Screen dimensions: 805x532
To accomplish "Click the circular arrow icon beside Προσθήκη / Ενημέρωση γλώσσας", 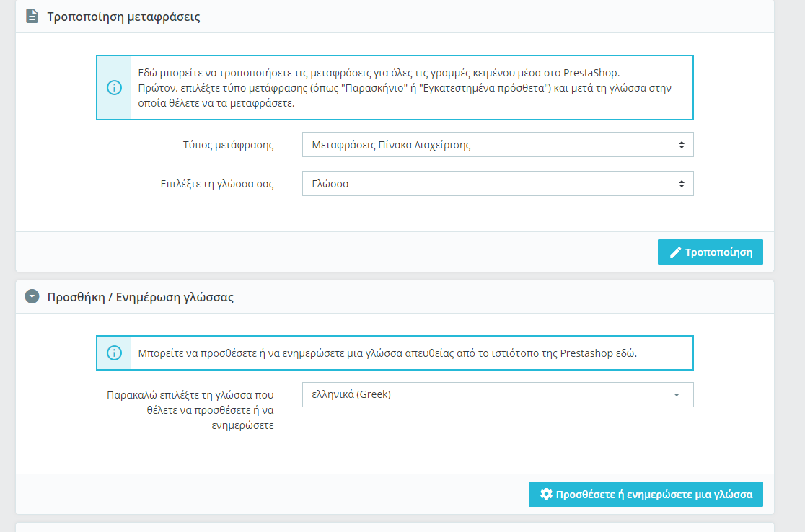I will [x=32, y=296].
